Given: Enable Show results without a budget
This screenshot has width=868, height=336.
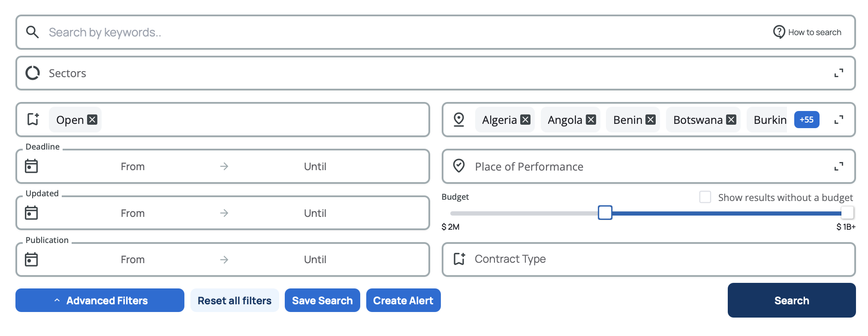Looking at the screenshot, I should click(x=705, y=197).
